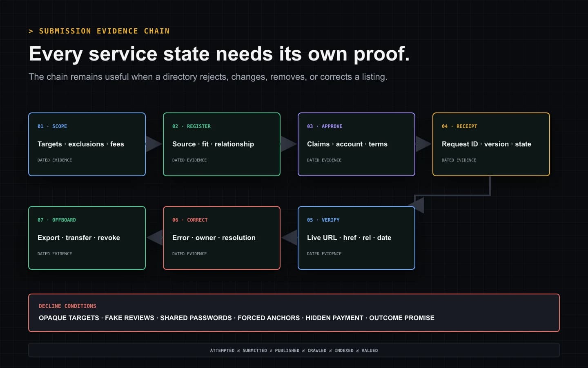Click 'DATED EVIDENCE' in the CORRECT card

[189, 254]
